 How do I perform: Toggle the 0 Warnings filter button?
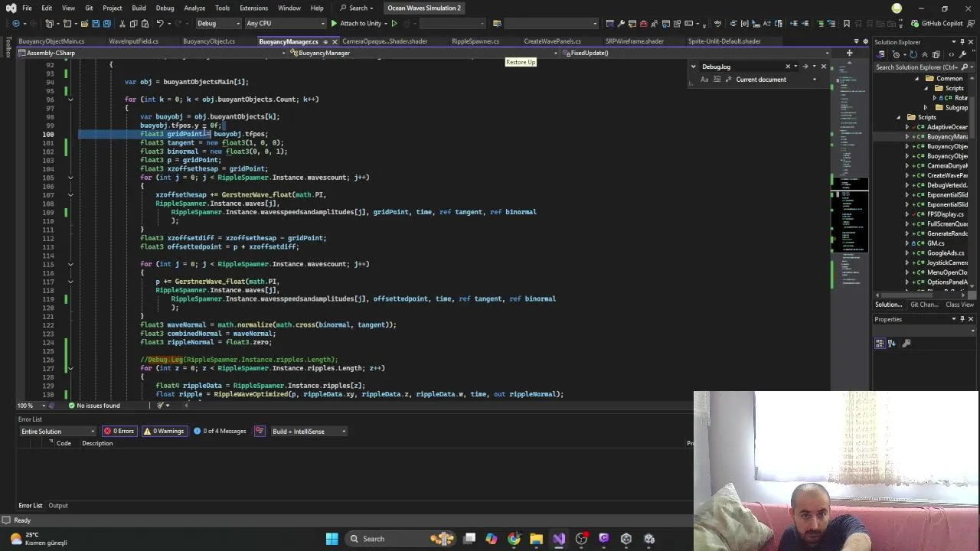[x=164, y=431]
